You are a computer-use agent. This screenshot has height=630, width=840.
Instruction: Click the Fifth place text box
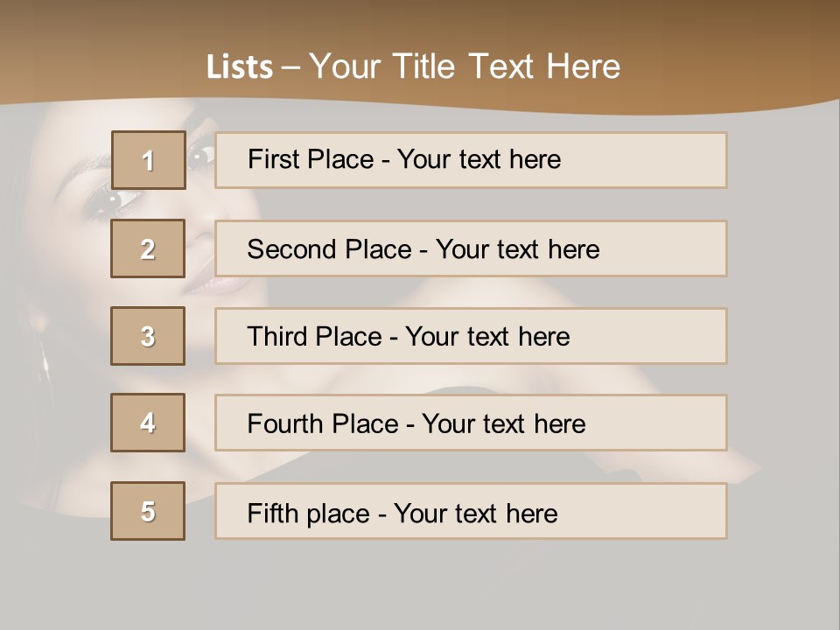[x=471, y=511]
